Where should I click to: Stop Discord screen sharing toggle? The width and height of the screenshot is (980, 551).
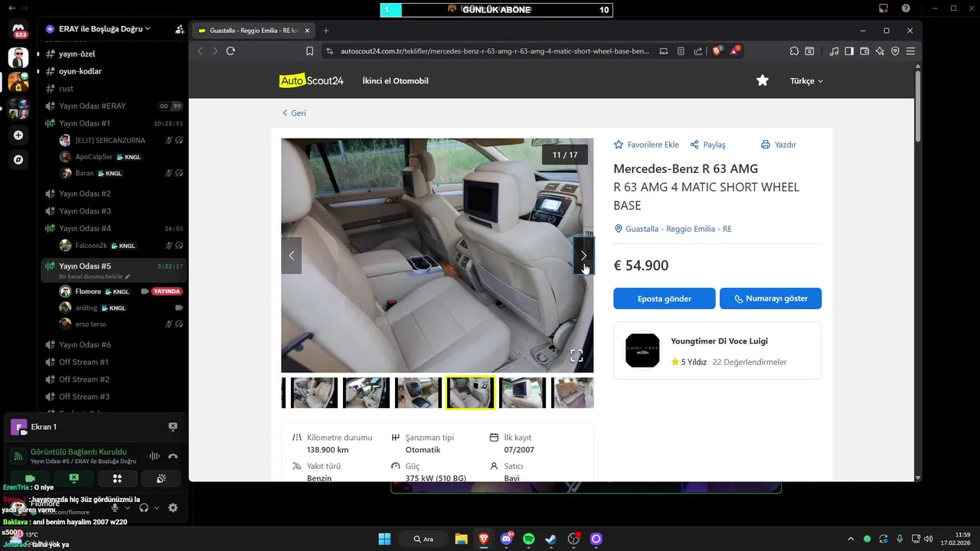pyautogui.click(x=73, y=478)
